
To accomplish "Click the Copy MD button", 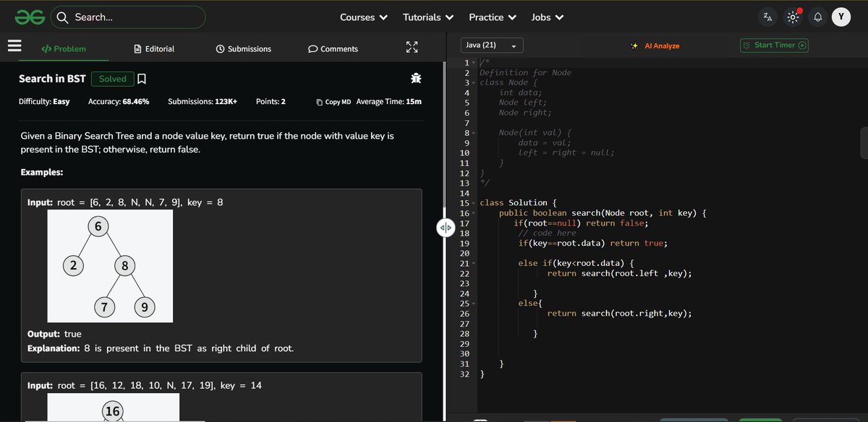I will (334, 102).
